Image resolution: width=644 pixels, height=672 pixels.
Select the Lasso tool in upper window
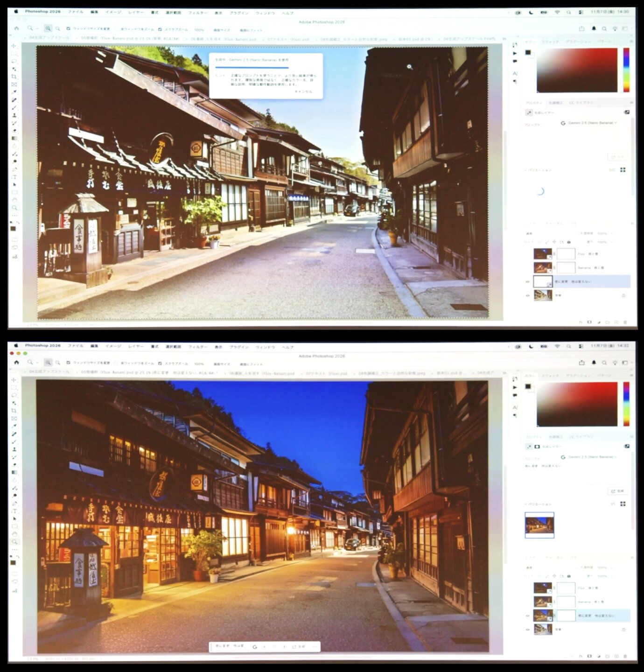click(x=14, y=61)
